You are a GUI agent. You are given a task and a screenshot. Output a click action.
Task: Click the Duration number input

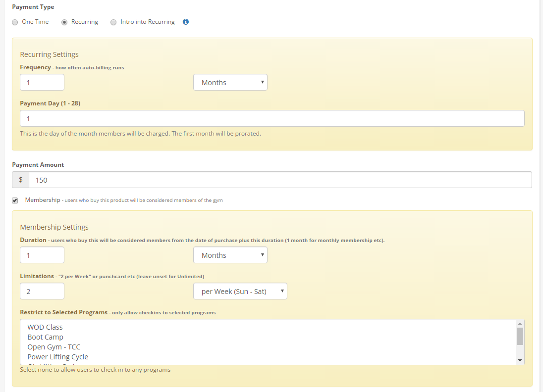[x=42, y=255]
